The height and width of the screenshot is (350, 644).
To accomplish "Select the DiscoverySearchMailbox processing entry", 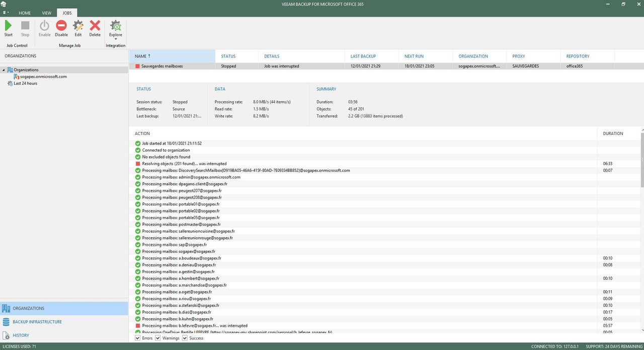I will 246,170.
